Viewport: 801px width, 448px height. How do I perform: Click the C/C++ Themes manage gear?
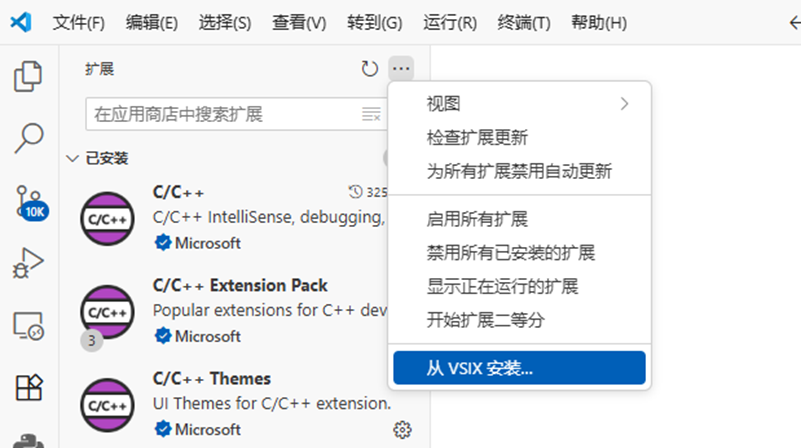(402, 430)
